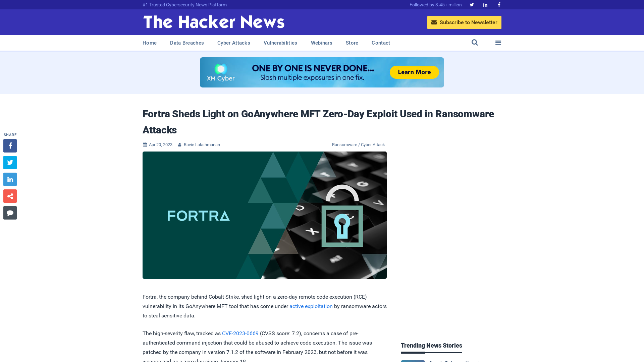Click the hamburger menu icon

click(x=498, y=43)
